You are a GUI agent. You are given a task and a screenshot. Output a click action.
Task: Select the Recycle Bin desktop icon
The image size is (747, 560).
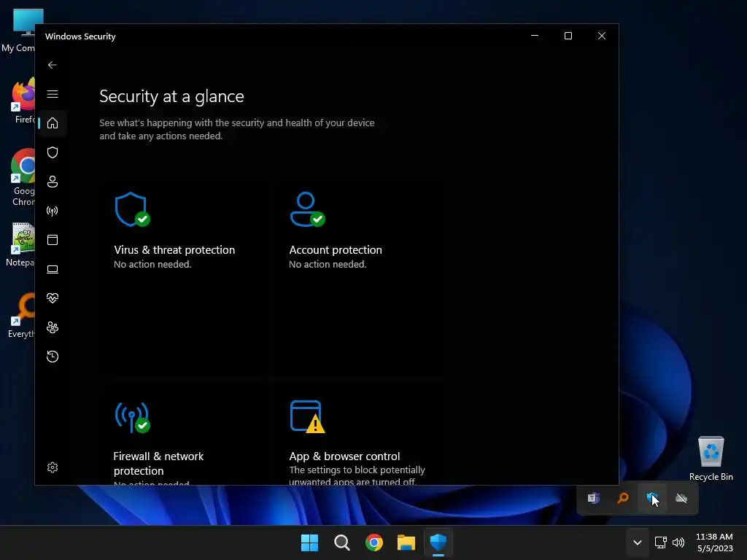[711, 459]
